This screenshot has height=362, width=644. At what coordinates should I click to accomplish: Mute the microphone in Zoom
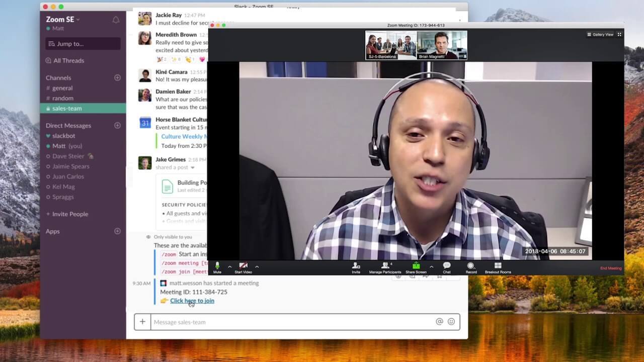(x=217, y=267)
